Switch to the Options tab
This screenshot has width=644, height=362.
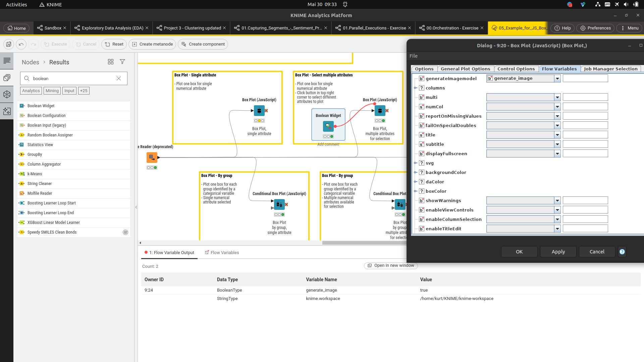pos(424,69)
